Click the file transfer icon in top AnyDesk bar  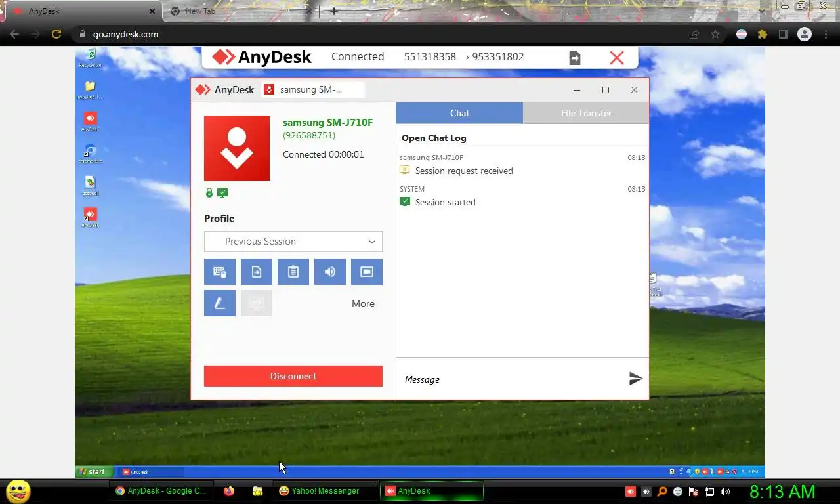[574, 58]
